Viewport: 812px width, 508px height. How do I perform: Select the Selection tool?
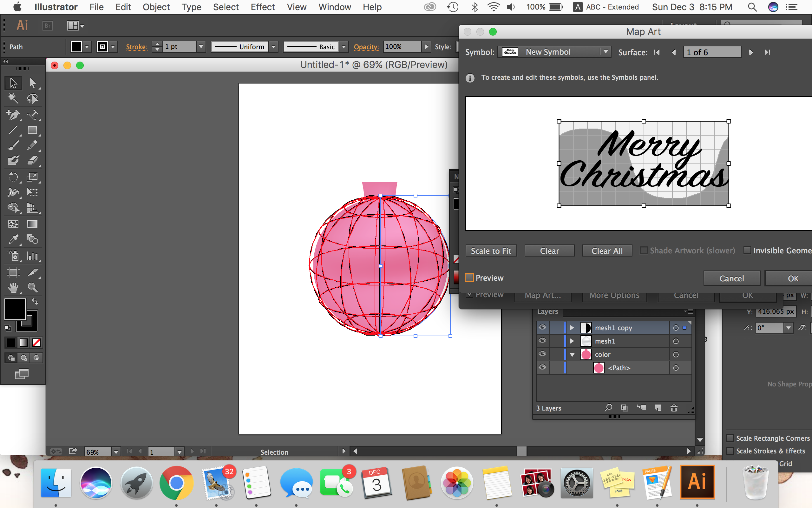coord(13,83)
